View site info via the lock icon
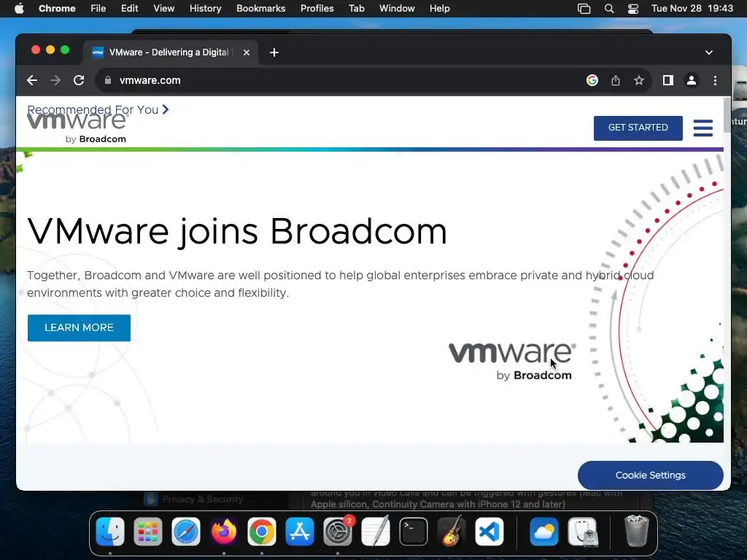This screenshot has height=560, width=747. (108, 80)
